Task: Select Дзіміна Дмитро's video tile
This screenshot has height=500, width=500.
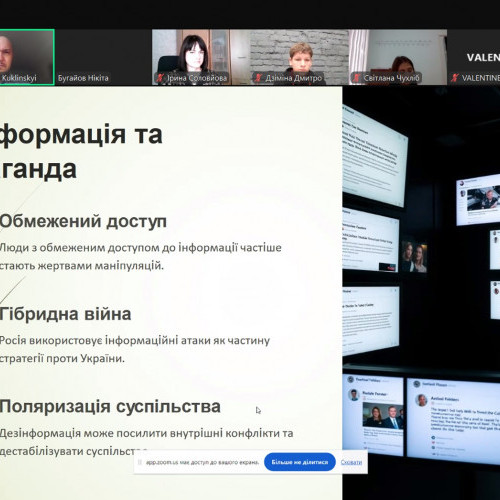Action: point(299,57)
